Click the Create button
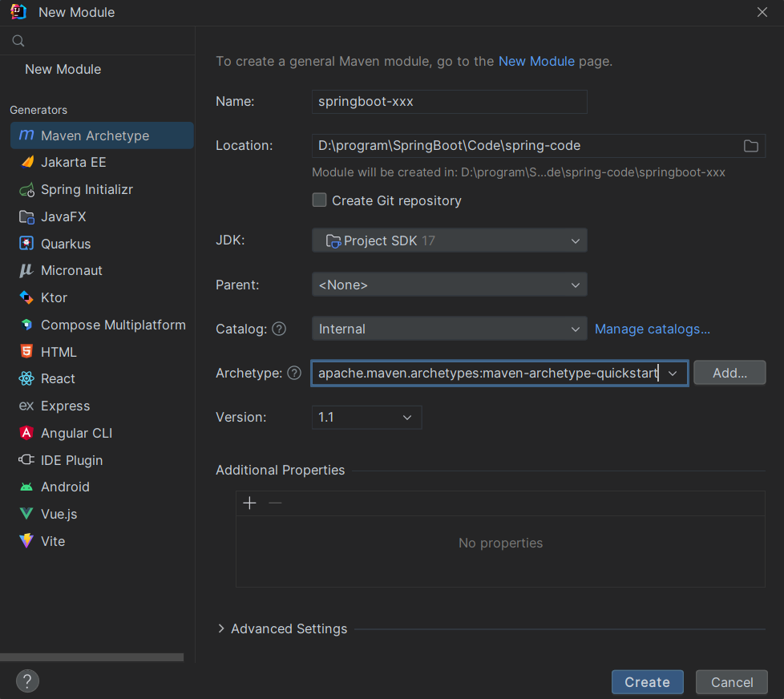This screenshot has height=699, width=784. [x=648, y=682]
